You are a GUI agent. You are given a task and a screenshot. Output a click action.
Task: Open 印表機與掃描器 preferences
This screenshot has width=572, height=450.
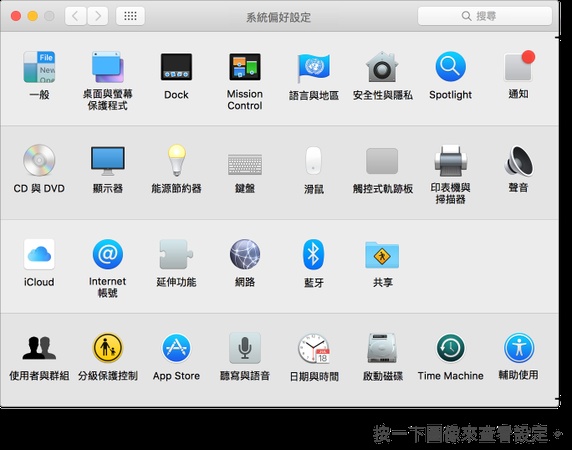(x=451, y=161)
